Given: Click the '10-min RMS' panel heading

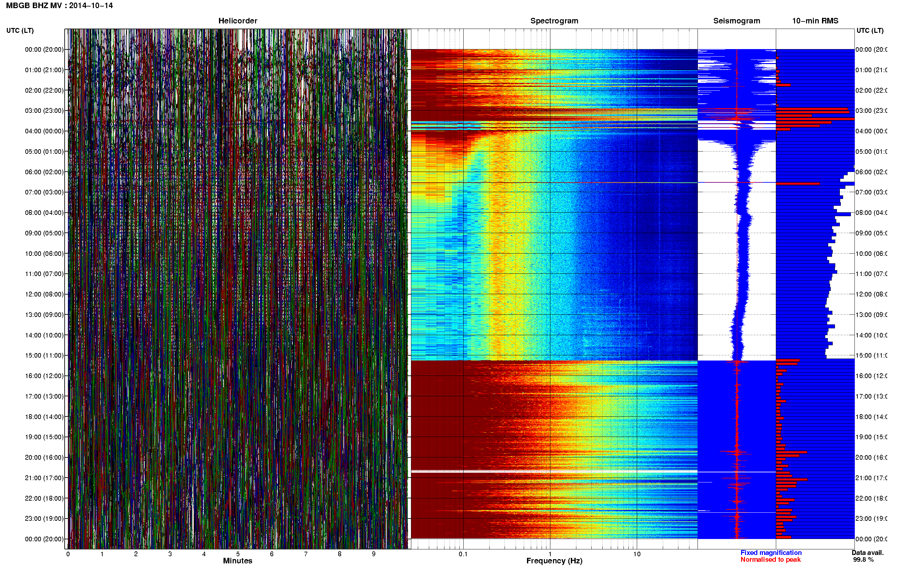Looking at the screenshot, I should tap(815, 21).
